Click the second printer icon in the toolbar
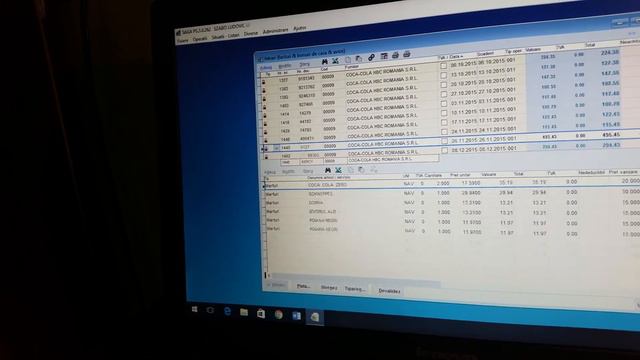Viewport: 640px width, 360px height. [407, 54]
